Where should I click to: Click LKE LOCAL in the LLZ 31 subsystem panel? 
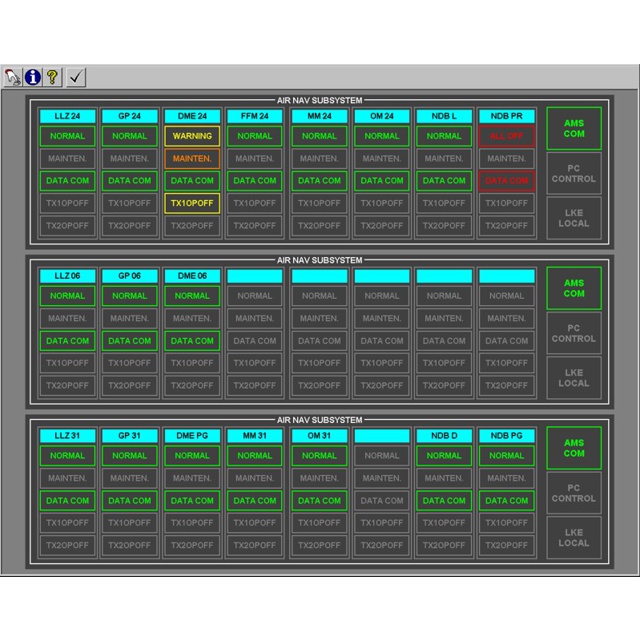click(x=574, y=538)
